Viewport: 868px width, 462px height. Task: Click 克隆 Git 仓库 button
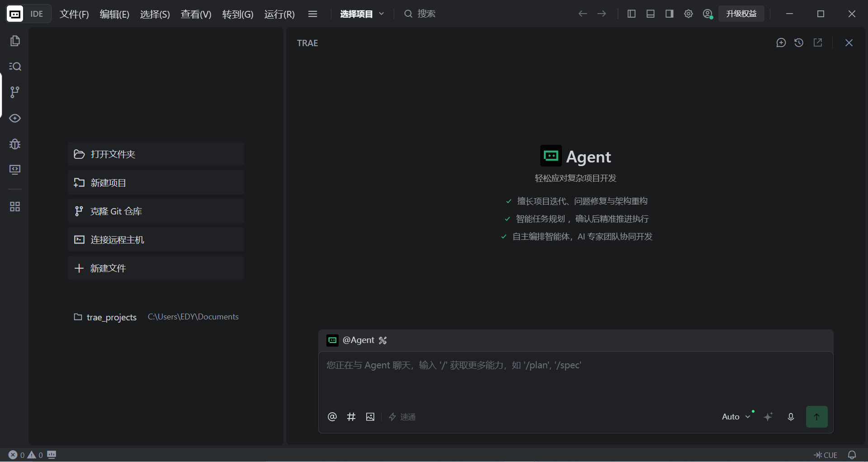(156, 211)
